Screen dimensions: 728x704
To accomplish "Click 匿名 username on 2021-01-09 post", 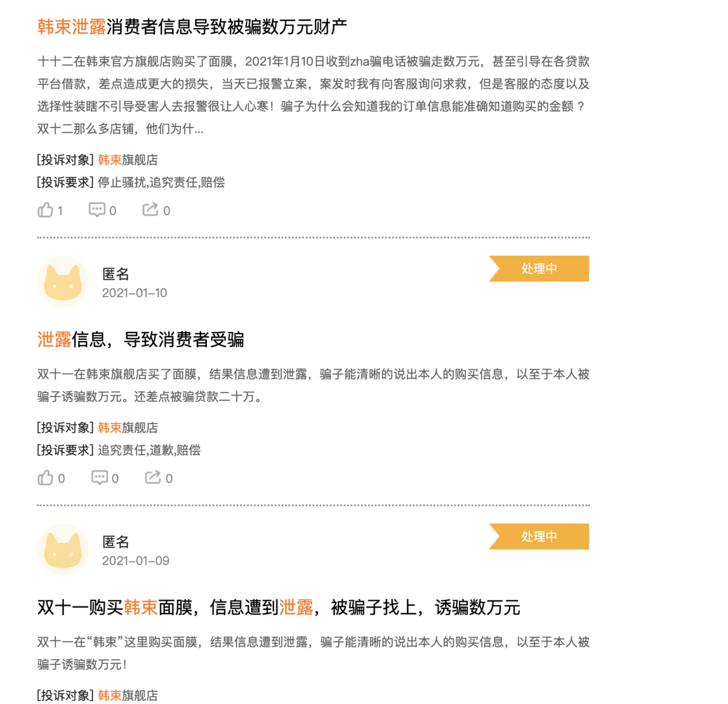I will [116, 542].
